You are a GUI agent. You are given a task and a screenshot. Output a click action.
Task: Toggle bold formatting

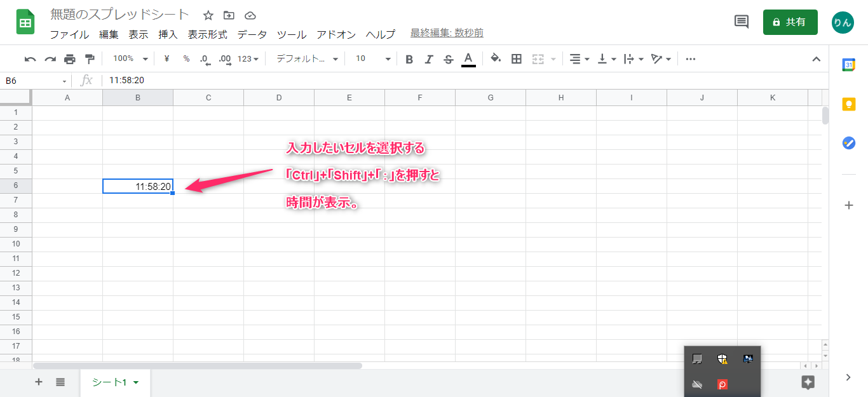(x=409, y=59)
